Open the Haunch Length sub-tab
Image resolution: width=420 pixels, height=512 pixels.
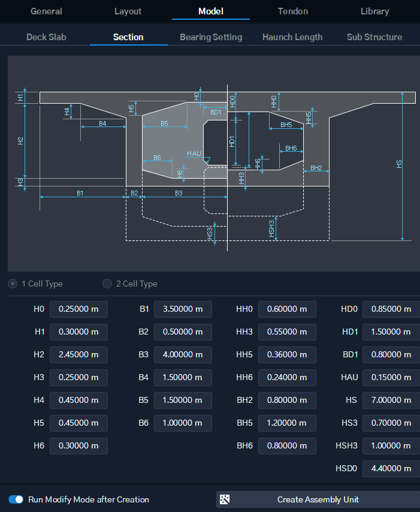(x=292, y=37)
